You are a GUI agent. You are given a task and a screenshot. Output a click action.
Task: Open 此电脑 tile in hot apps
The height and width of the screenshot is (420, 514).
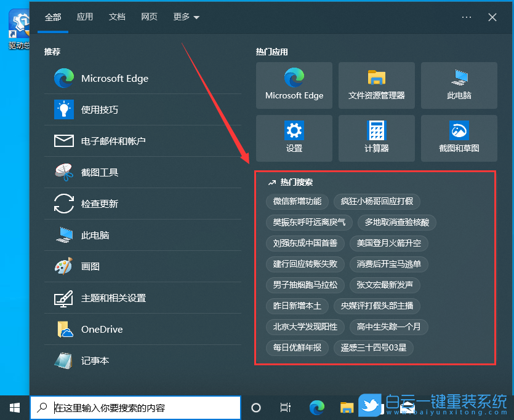point(459,85)
